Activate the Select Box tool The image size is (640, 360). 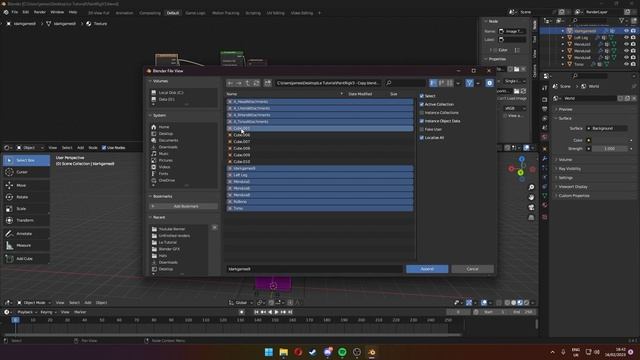(x=26, y=160)
